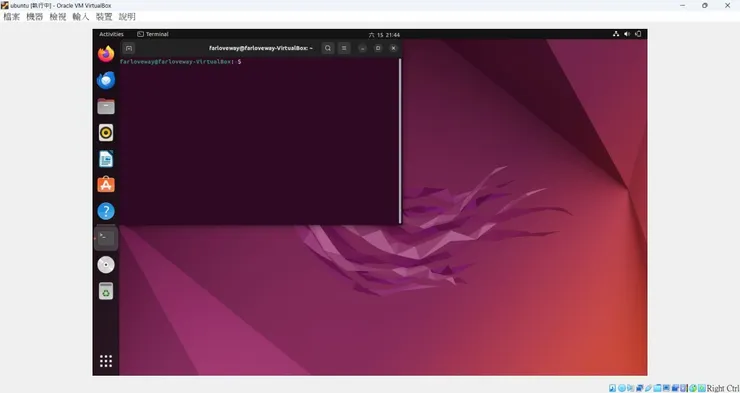The image size is (740, 393).
Task: Click the audio indicator in VirtualBox status bar
Action: [631, 388]
